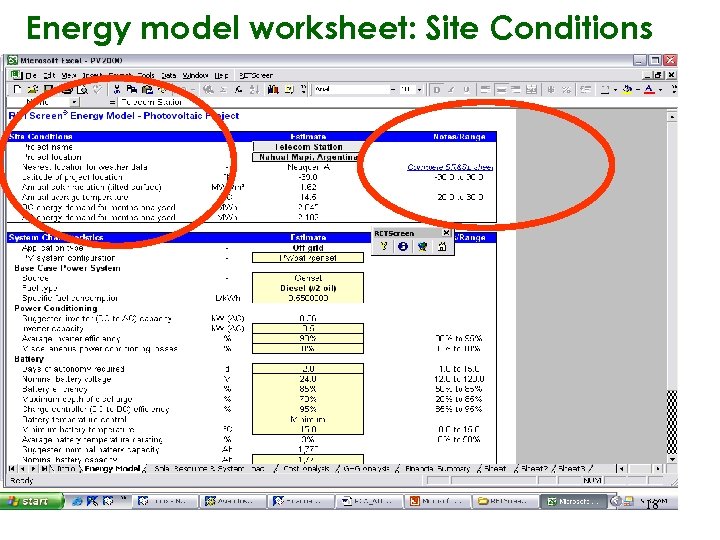
Task: Click the Borders toolbar icon
Action: [605, 90]
